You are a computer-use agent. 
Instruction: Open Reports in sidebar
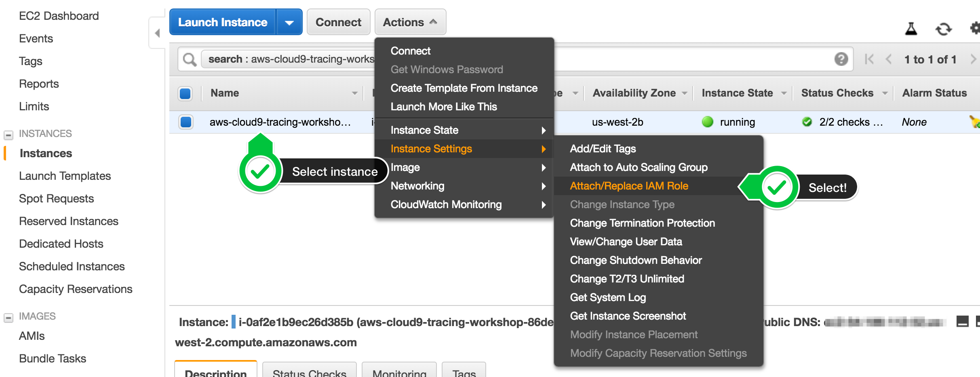tap(39, 84)
